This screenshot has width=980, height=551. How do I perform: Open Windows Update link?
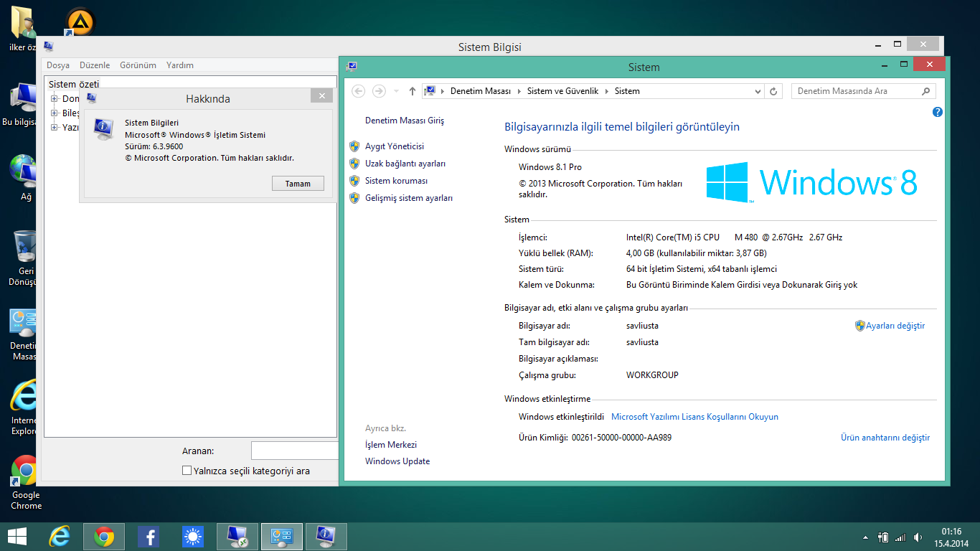pyautogui.click(x=397, y=461)
